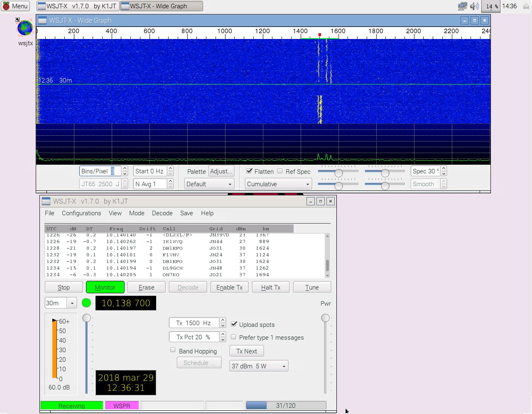Enable the Ref Spec option

pos(280,171)
